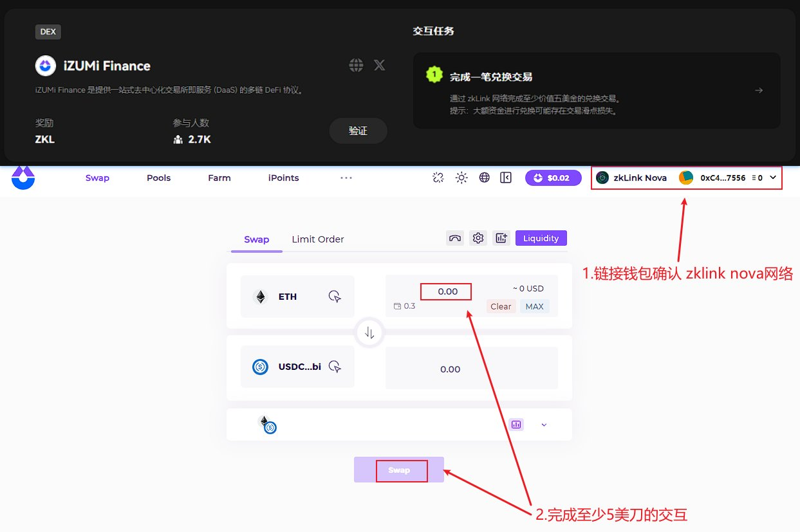The height and width of the screenshot is (532, 800).
Task: Click the dashed circle refresh icon in navbar
Action: pyautogui.click(x=438, y=178)
